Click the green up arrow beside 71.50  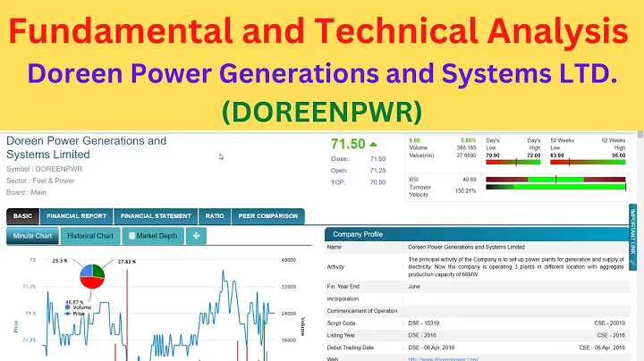point(373,145)
